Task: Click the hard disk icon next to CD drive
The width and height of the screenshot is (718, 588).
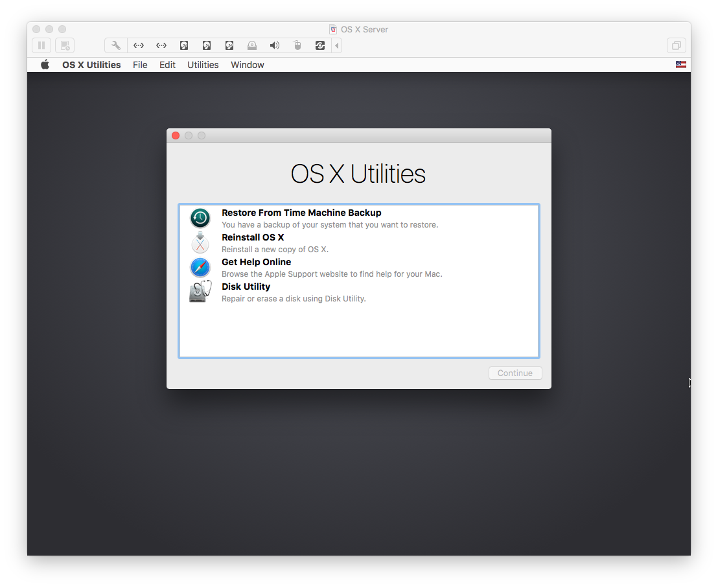Action: pos(229,45)
